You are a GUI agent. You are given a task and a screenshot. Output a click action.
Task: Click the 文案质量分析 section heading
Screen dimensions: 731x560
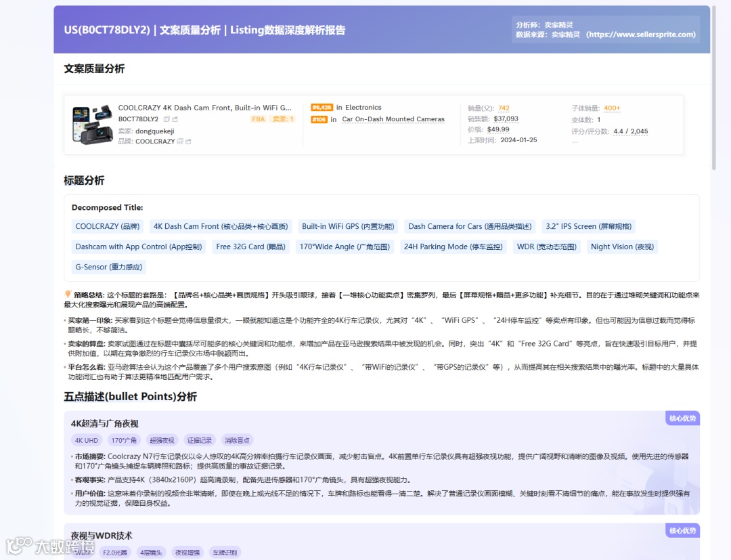[x=94, y=69]
